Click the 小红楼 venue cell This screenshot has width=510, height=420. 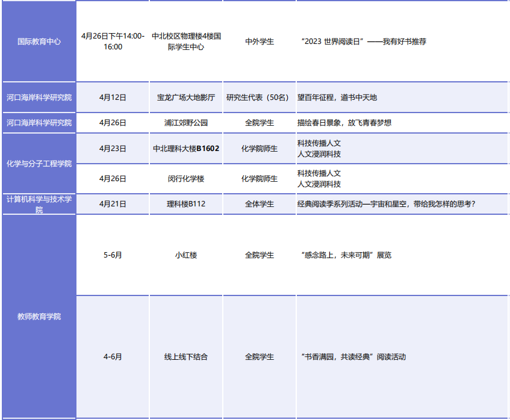pyautogui.click(x=186, y=255)
